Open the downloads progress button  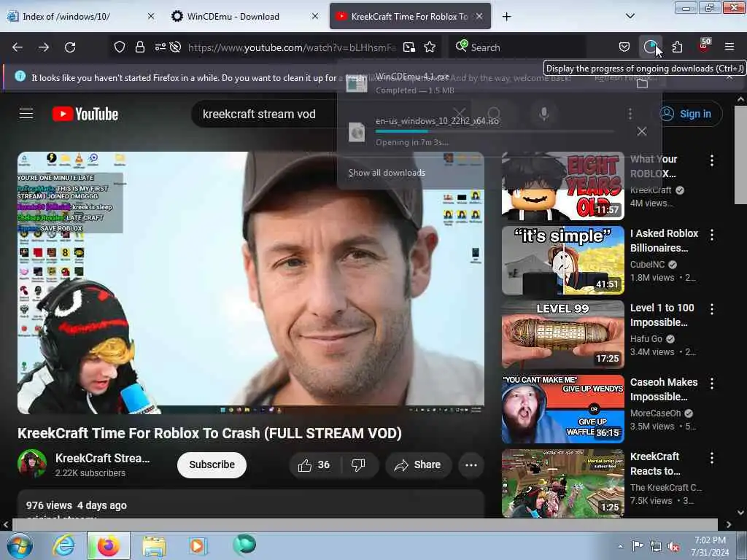[650, 47]
